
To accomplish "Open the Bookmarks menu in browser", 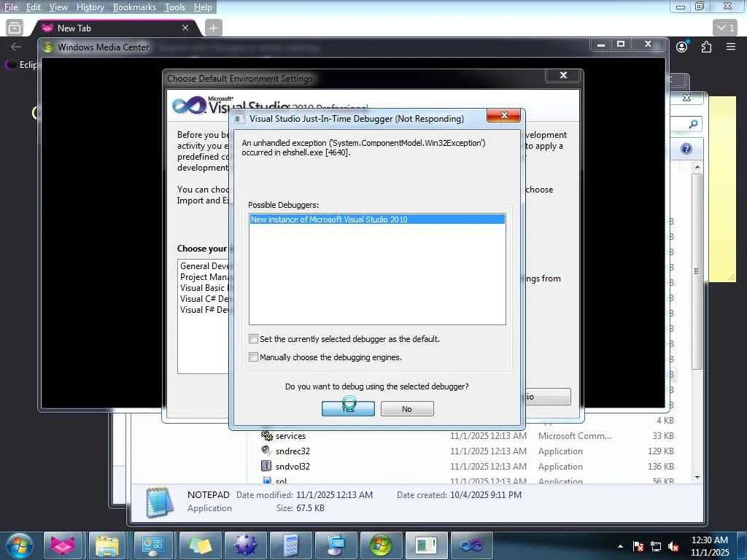I will pos(134,7).
